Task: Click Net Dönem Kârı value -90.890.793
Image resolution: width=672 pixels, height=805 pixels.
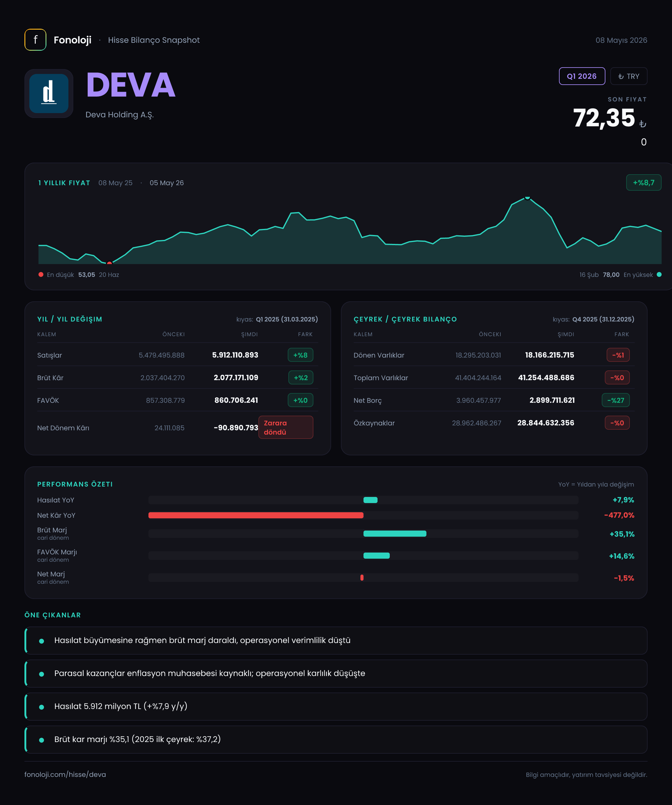Action: tap(236, 428)
